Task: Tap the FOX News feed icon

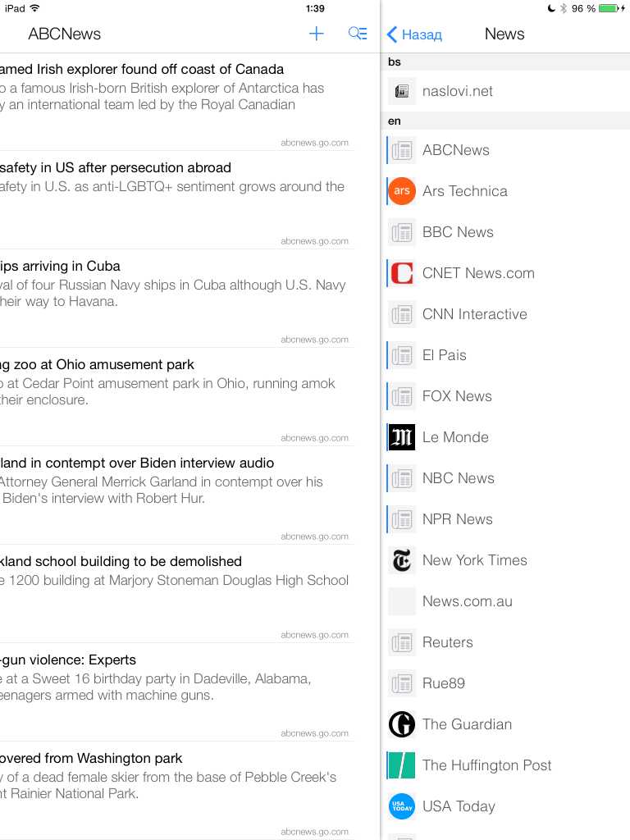Action: pyautogui.click(x=402, y=396)
